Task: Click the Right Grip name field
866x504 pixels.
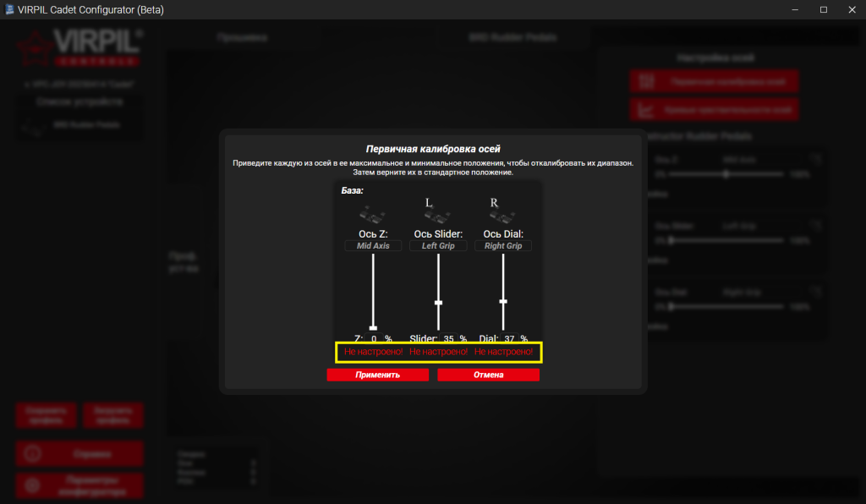Action: tap(503, 245)
